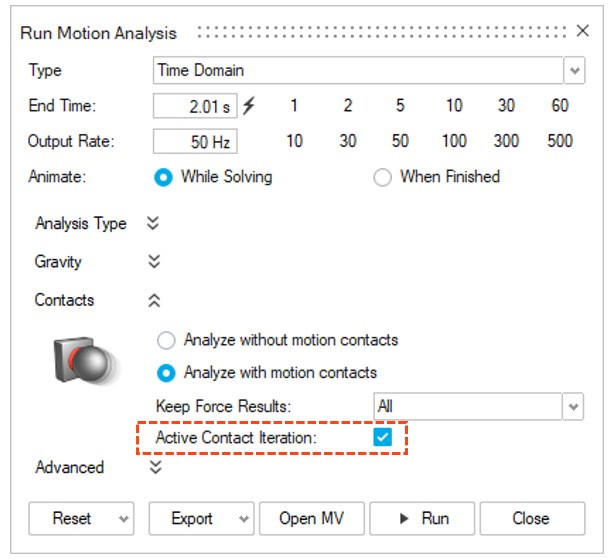615x560 pixels.
Task: Expand the Gravity section
Action: point(153,262)
